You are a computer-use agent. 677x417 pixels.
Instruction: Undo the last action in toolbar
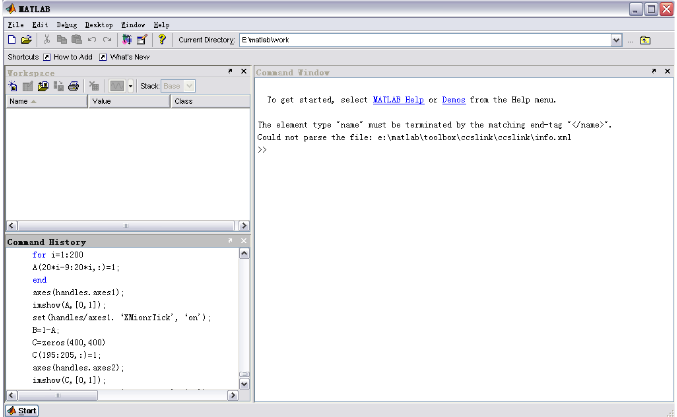pyautogui.click(x=92, y=40)
